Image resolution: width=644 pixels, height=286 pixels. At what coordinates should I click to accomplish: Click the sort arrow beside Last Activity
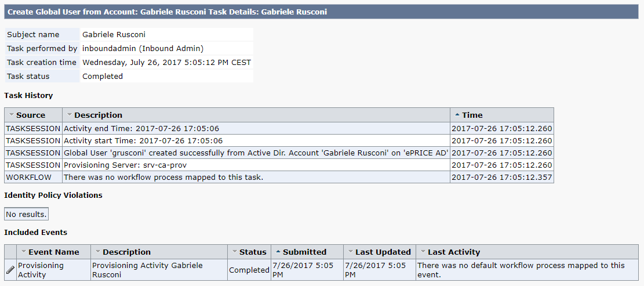[423, 252]
